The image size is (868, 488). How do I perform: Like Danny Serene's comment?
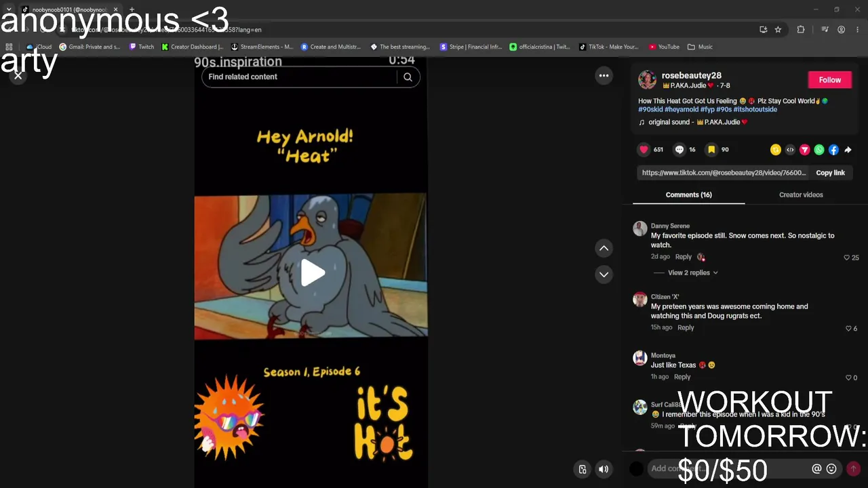pyautogui.click(x=846, y=258)
